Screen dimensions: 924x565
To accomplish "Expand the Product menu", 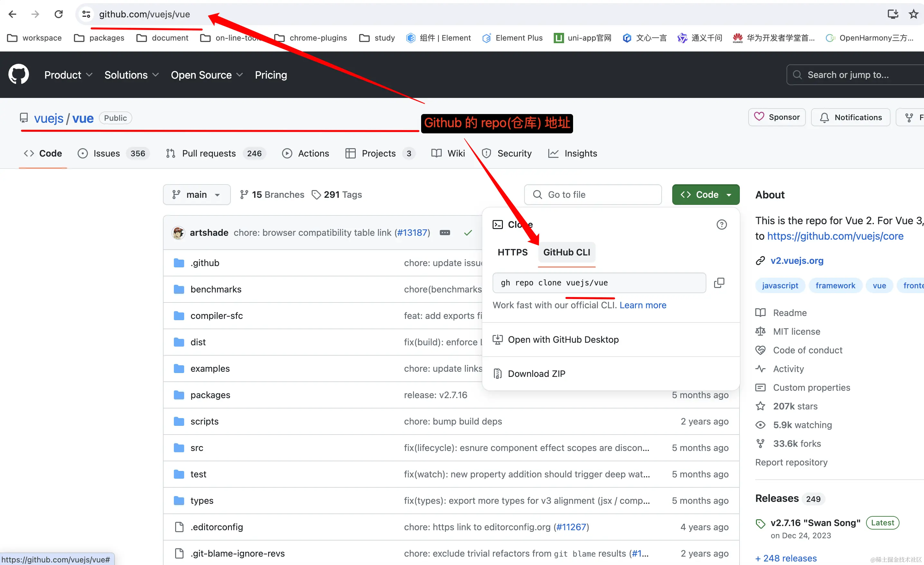I will coord(68,75).
